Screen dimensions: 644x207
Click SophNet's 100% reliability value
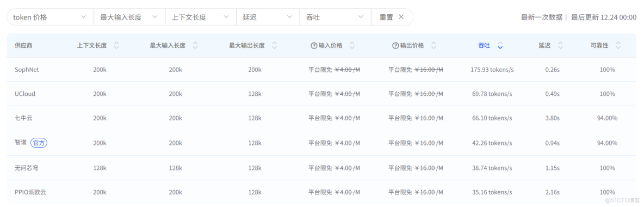[x=607, y=70]
